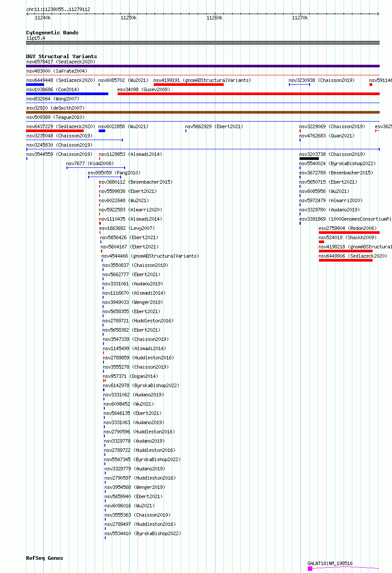Click the purple nsv6578417 variant bar
This screenshot has height=573, width=392.
[x=203, y=66]
